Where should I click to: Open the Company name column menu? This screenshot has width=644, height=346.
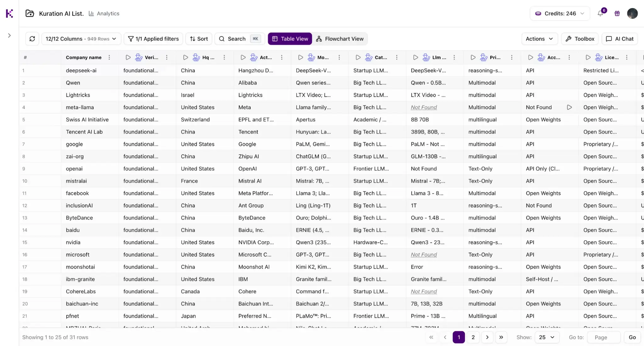pyautogui.click(x=109, y=57)
